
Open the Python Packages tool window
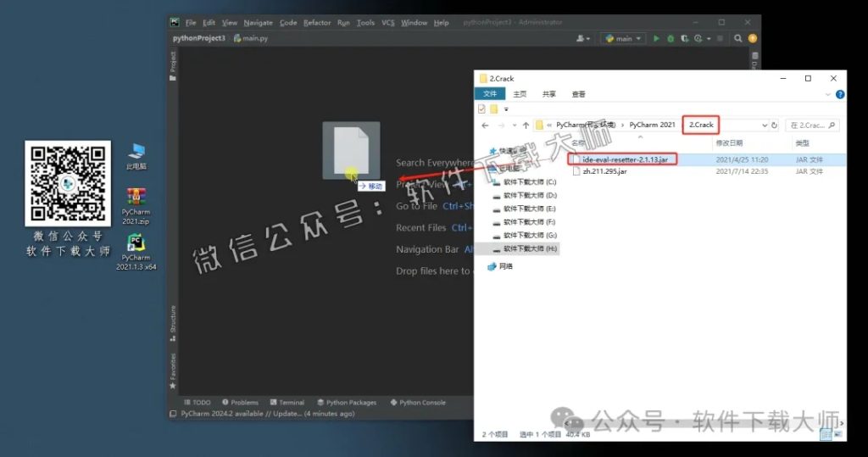pyautogui.click(x=347, y=402)
